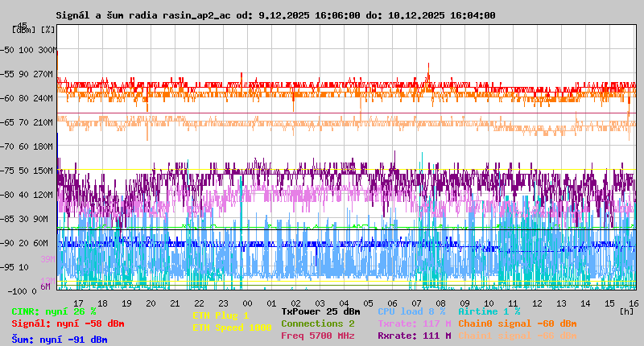
Task: Select the cyan Airtime legend entry
Action: (489, 311)
